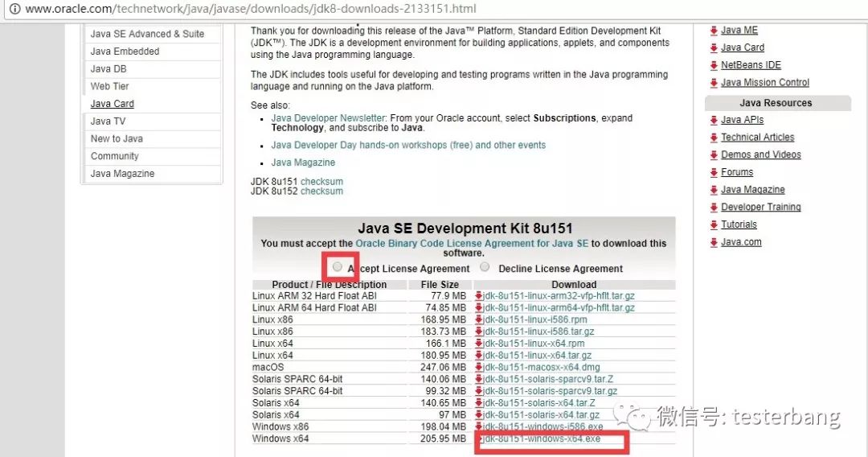Click the 205.95 MB file size cell
868x457 pixels.
[443, 438]
